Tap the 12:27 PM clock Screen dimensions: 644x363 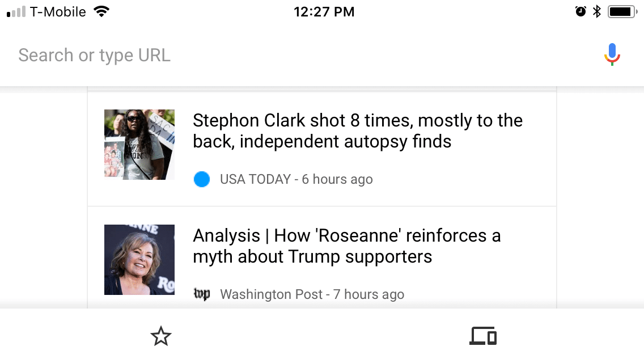pos(324,12)
